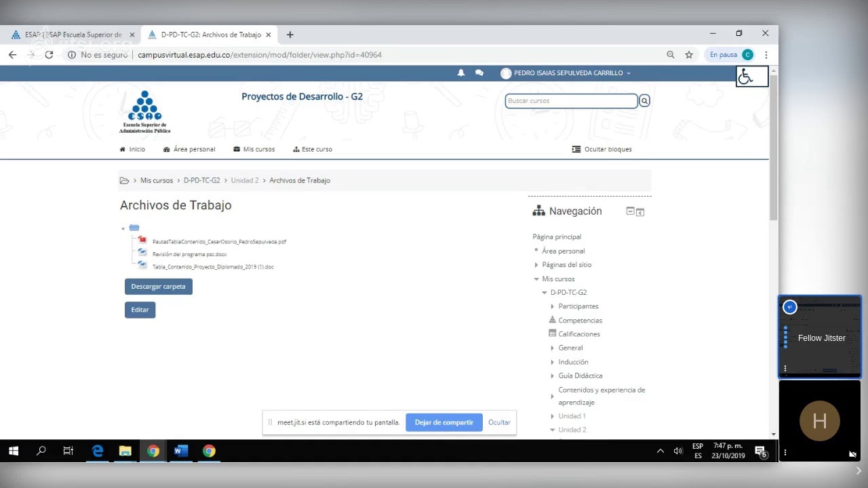Click the breadcrumb folder icon
868x488 pixels.
click(124, 180)
